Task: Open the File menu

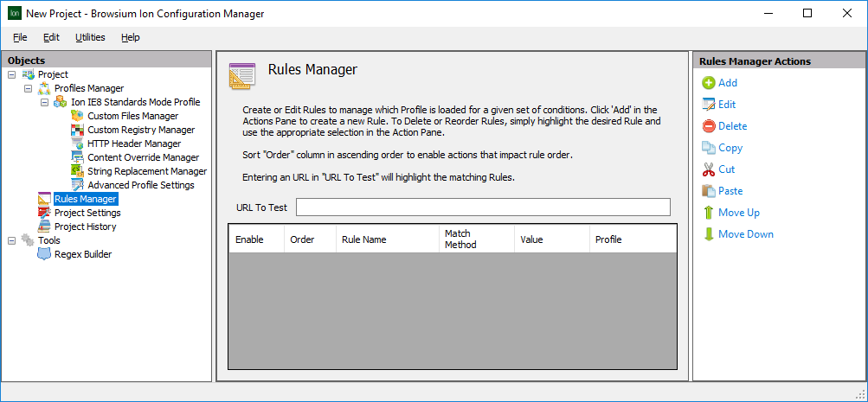Action: 20,37
